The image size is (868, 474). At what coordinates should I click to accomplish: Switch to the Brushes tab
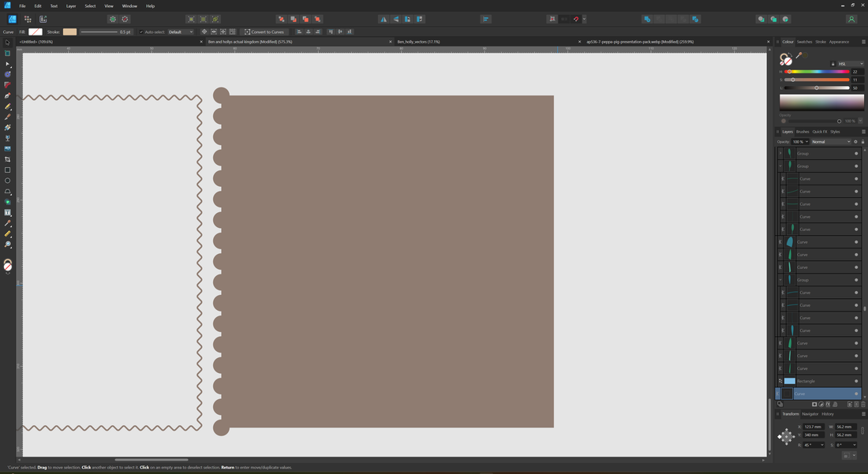[803, 132]
